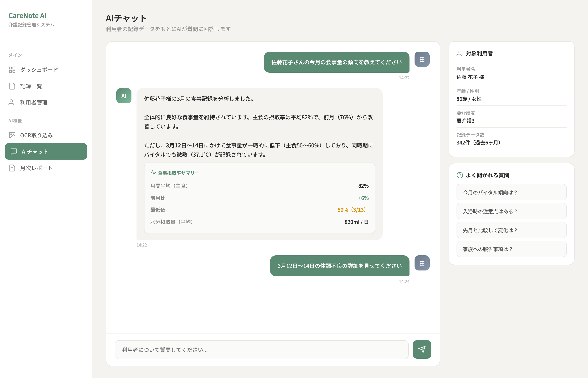
Task: Open OCR取り込み feature
Action: pos(46,135)
